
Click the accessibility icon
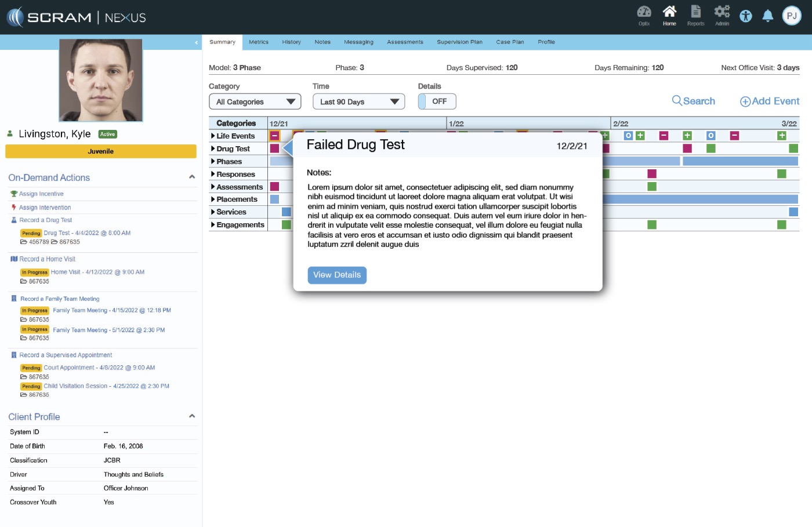coord(746,16)
